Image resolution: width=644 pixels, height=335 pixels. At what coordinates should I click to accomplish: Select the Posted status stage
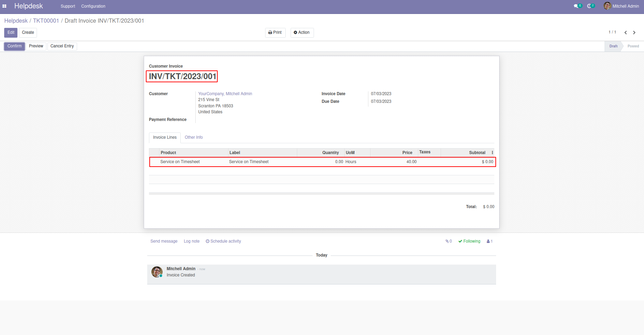tap(633, 46)
